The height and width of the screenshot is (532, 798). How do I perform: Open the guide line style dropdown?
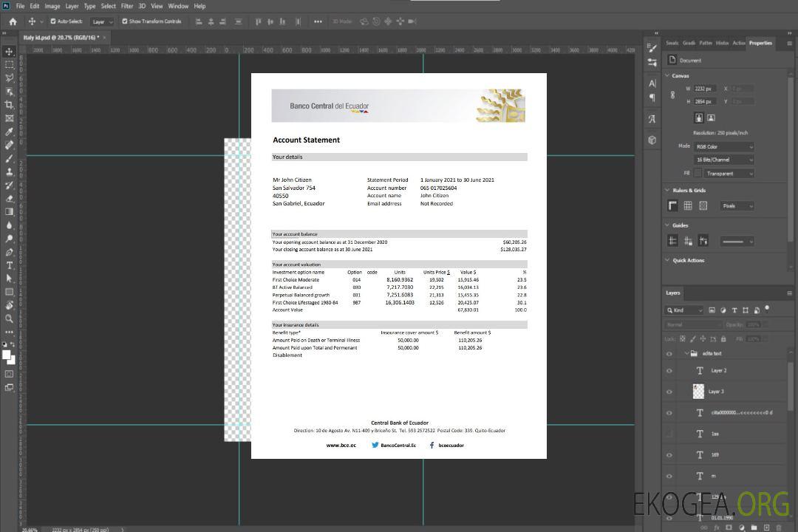coord(737,242)
